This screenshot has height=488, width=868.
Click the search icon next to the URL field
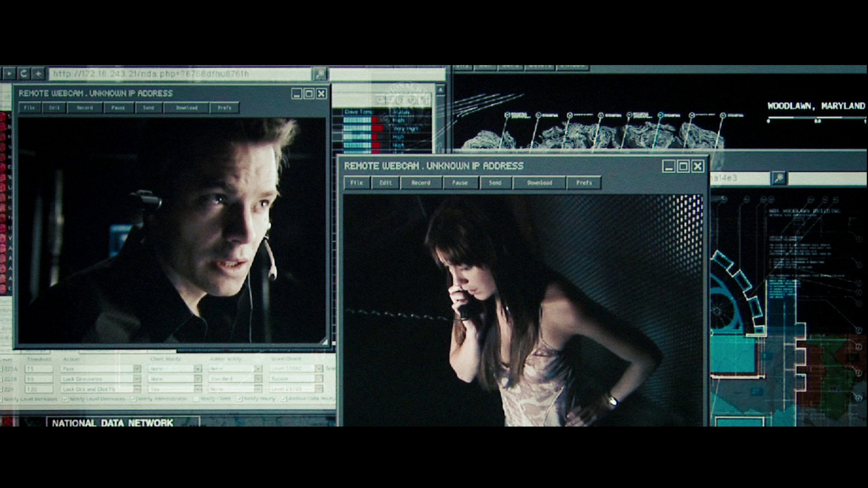(319, 74)
